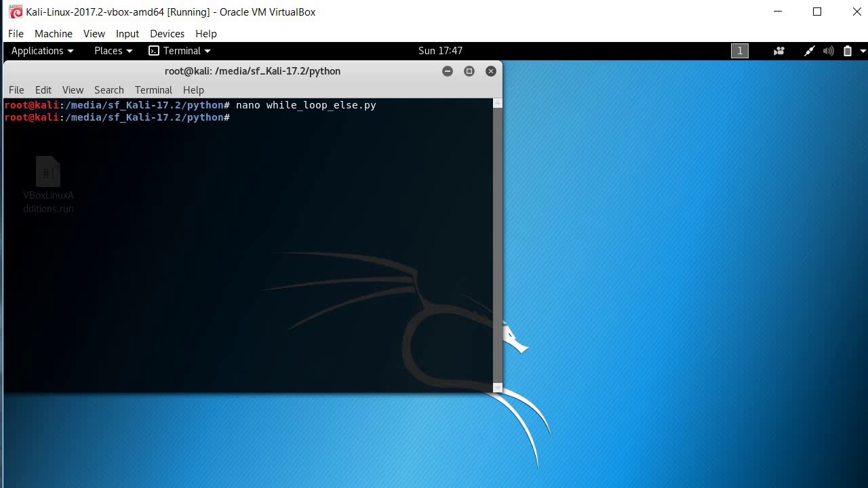Click the VBoxLinuxAdditions.run desktop icon
Viewport: 868px width, 488px height.
point(48,184)
